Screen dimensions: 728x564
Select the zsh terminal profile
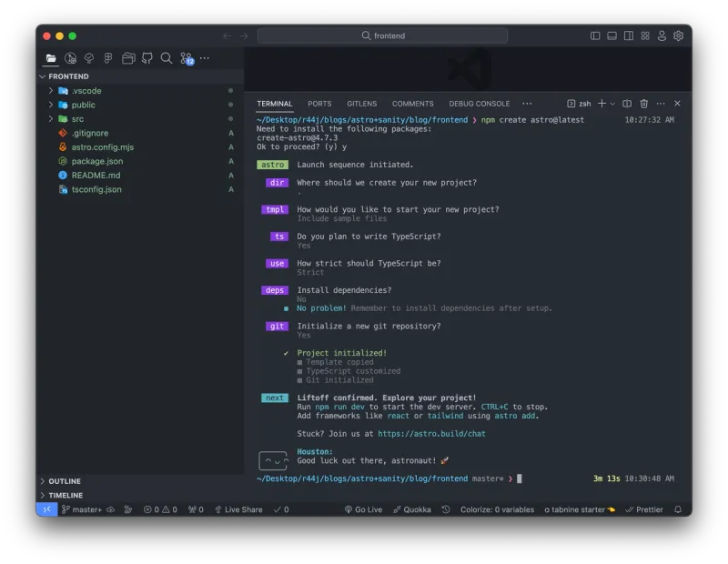[x=579, y=104]
